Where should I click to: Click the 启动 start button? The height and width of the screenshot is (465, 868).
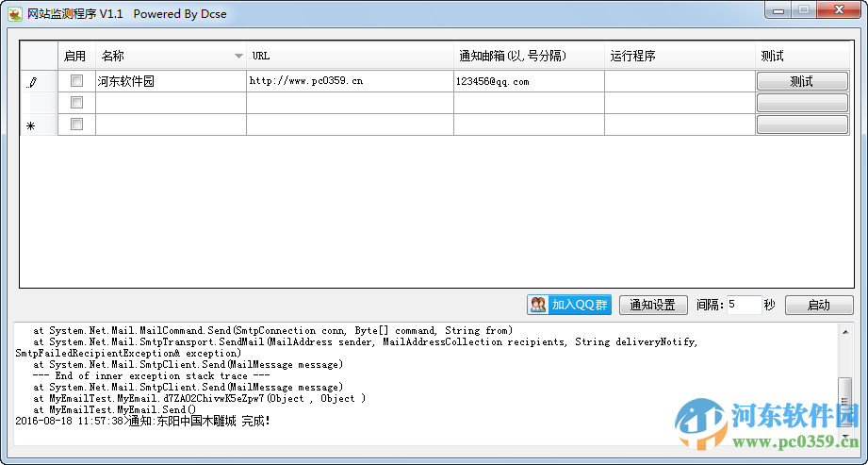pos(819,305)
